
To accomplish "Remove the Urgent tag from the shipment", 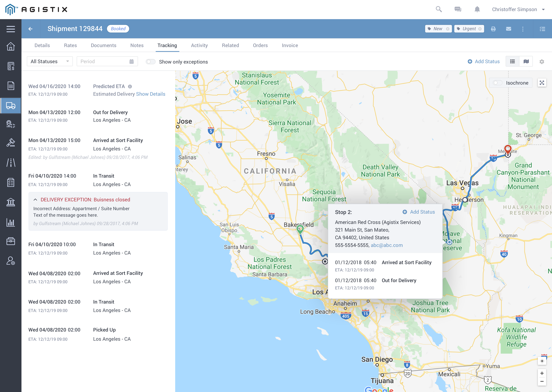I will [x=480, y=28].
